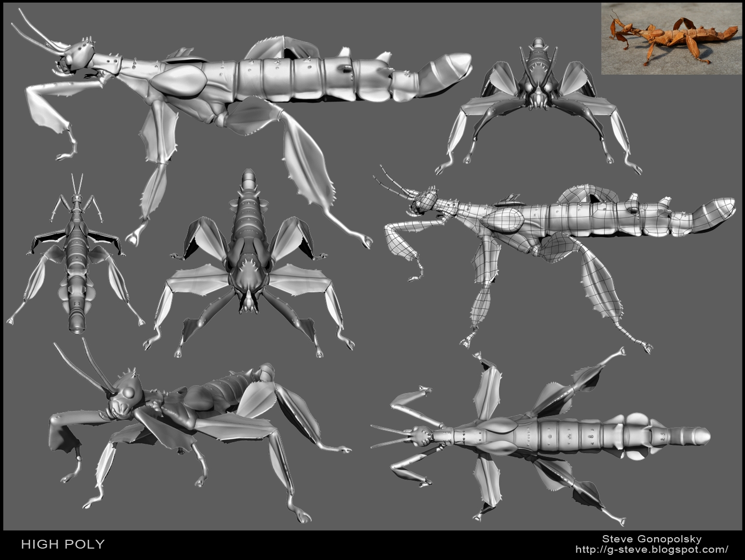Click the "Steve Gonopolsky" author name
Image resolution: width=745 pixels, height=560 pixels.
tap(652, 539)
